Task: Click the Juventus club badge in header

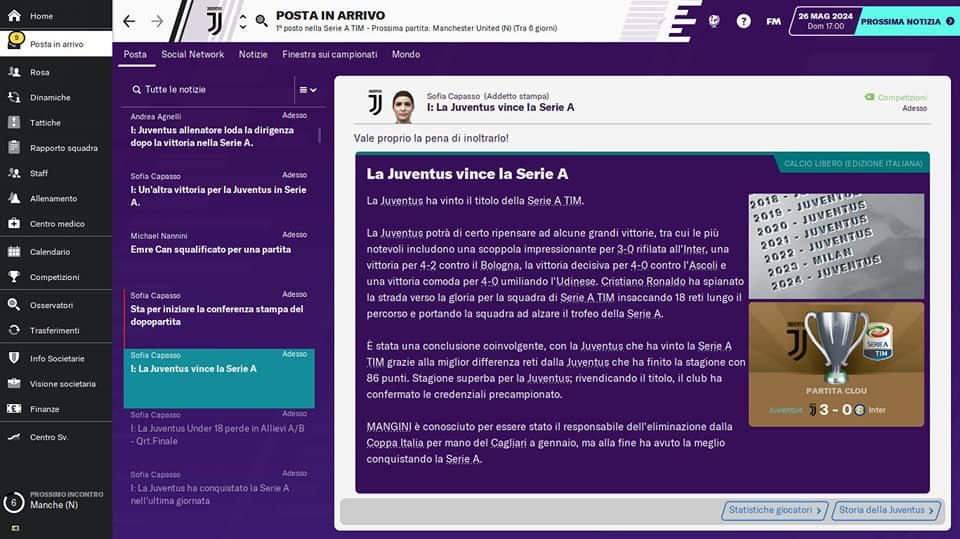Action: click(x=214, y=21)
